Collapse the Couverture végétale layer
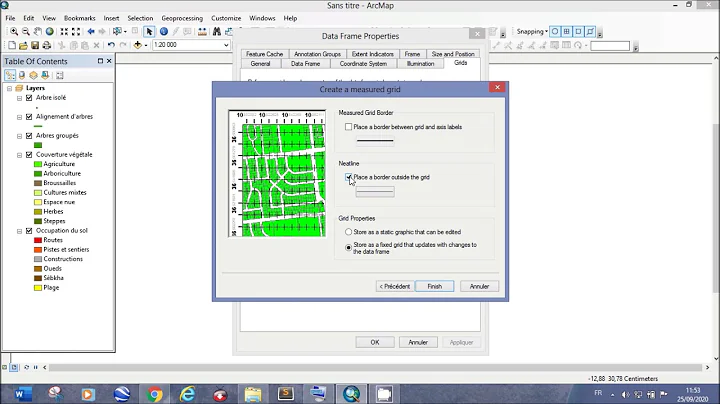Viewport: 720px width, 404px height. (x=19, y=155)
